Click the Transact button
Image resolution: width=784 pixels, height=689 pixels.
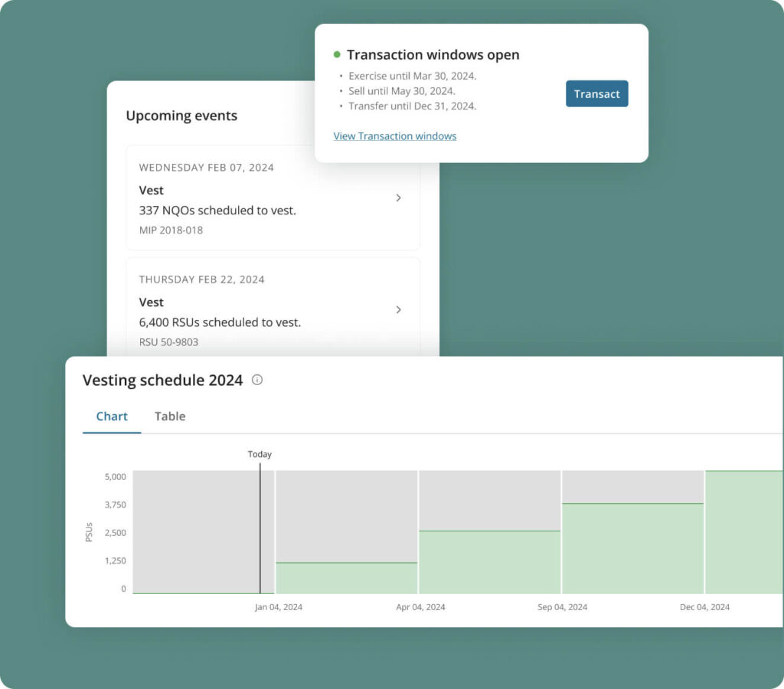point(596,94)
